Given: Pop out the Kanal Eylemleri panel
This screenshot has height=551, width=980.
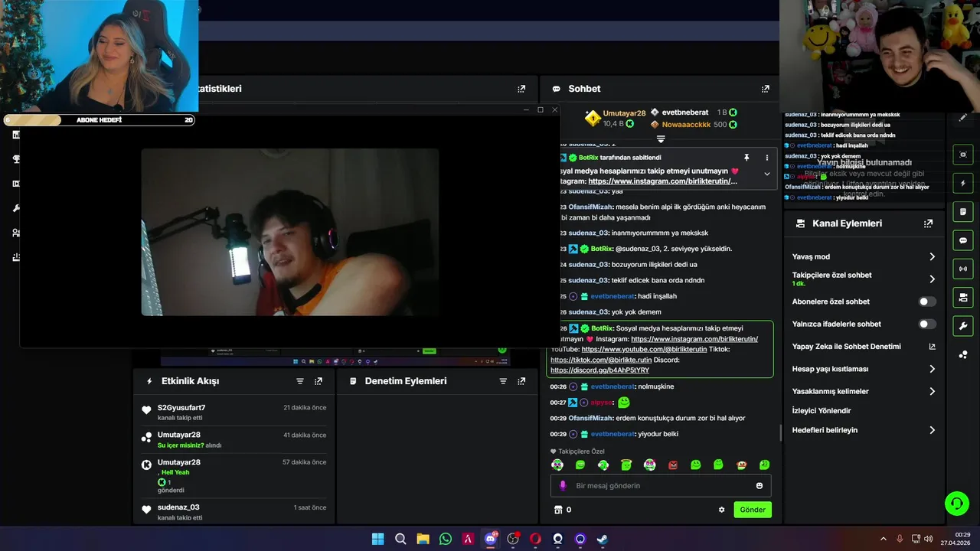Looking at the screenshot, I should (928, 223).
